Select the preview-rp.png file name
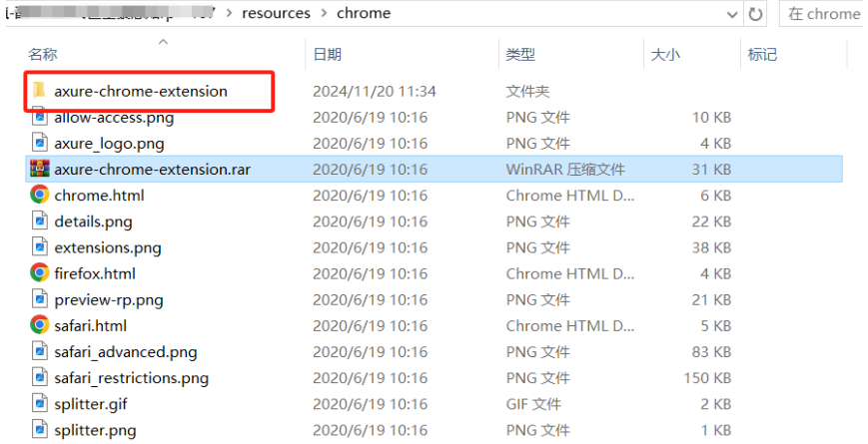This screenshot has height=444, width=868. 109,300
